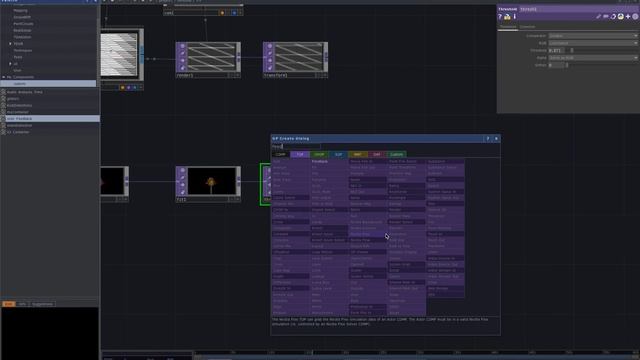640x360 pixels.
Task: Toggle the clone immune flag on render1
Action: pyautogui.click(x=182, y=53)
